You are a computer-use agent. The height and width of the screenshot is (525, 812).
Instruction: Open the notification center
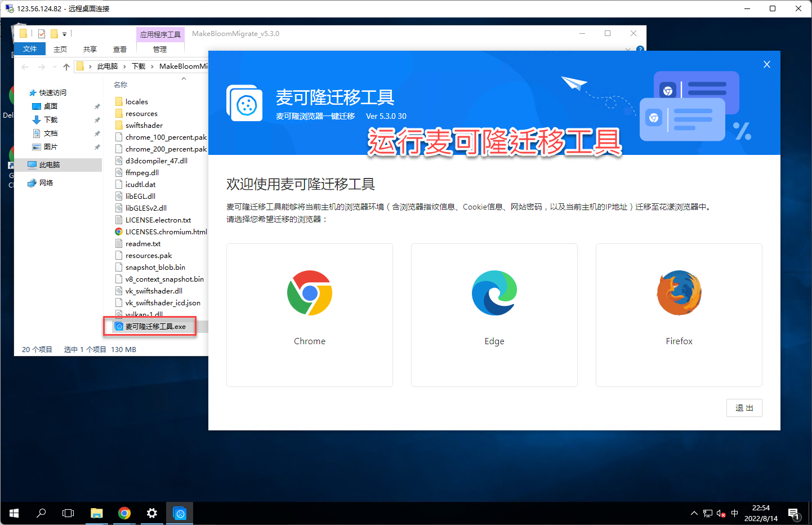tap(794, 513)
